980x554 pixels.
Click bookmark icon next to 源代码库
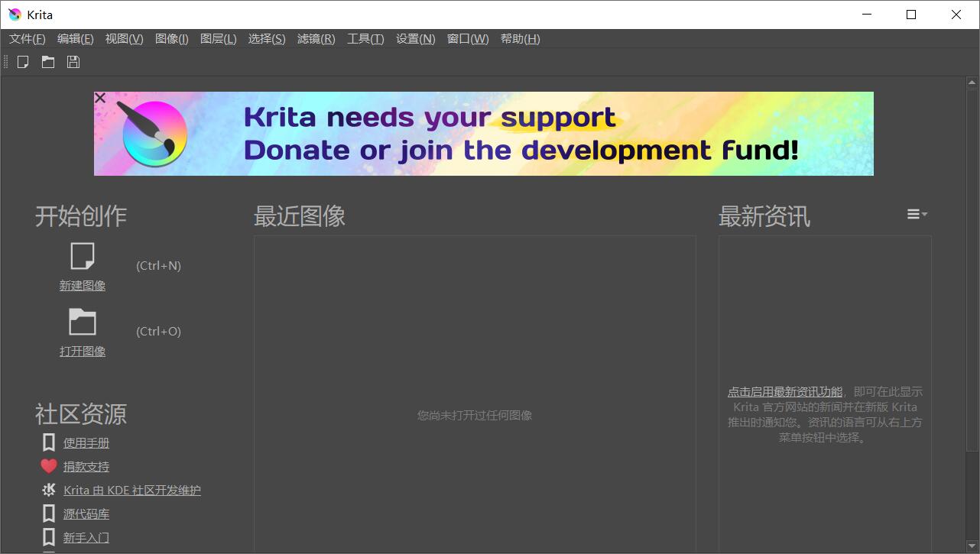pyautogui.click(x=49, y=514)
